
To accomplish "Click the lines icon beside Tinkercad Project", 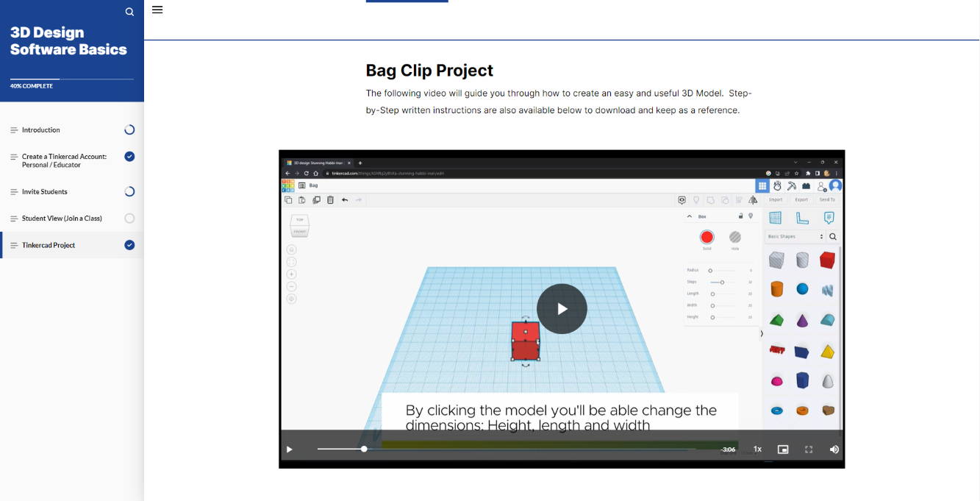I will [x=14, y=245].
